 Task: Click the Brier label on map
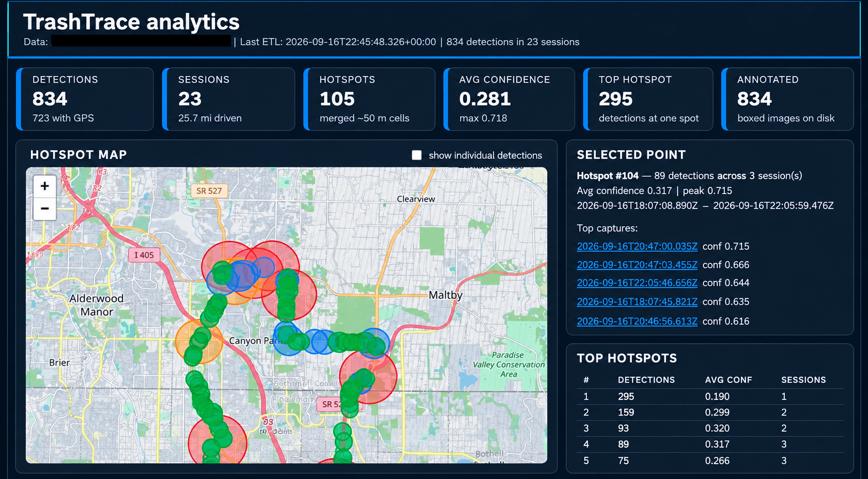click(x=60, y=362)
